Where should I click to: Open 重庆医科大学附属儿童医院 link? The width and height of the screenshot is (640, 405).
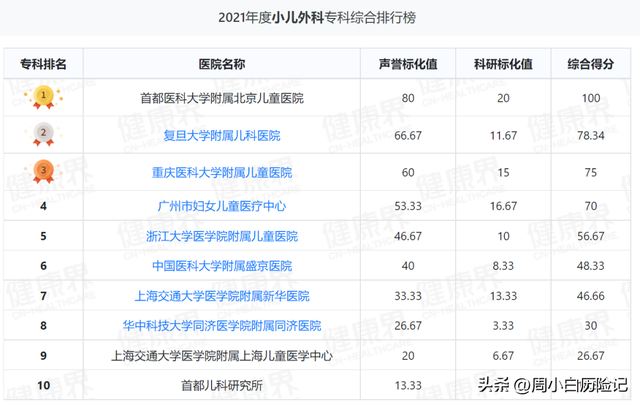click(x=222, y=173)
